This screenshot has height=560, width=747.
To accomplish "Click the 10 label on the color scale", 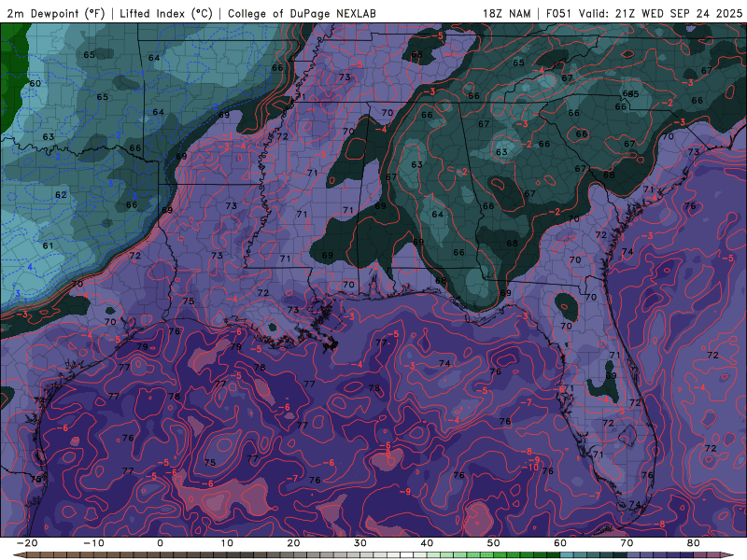I will click(227, 543).
